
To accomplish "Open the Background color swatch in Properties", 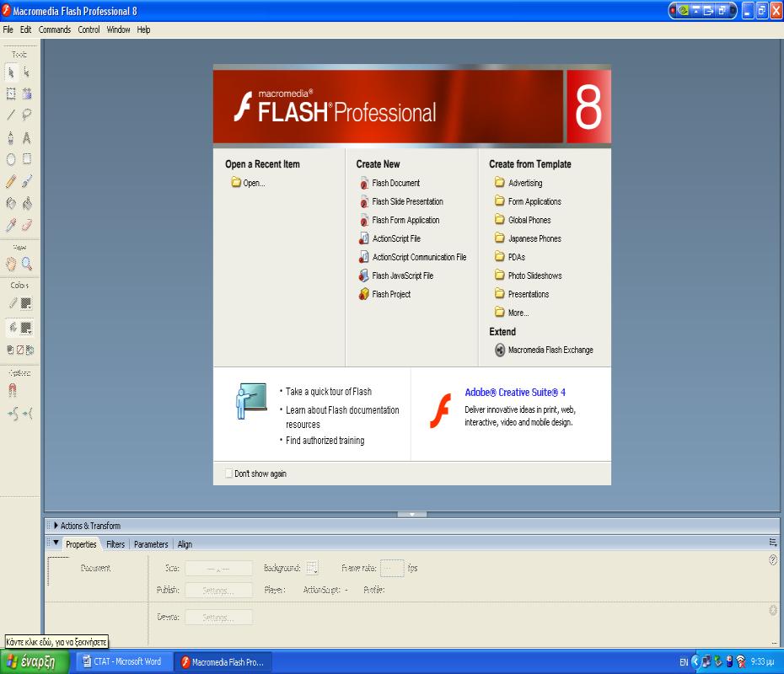I will point(312,568).
